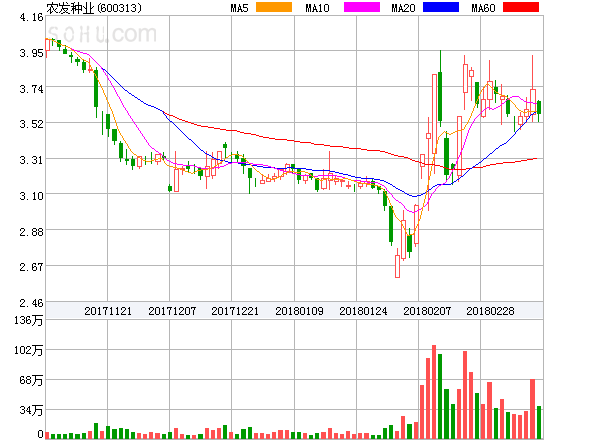Viewport: 600px width, 440px height.
Task: Click the 20180207 date label
Action: pos(427,311)
